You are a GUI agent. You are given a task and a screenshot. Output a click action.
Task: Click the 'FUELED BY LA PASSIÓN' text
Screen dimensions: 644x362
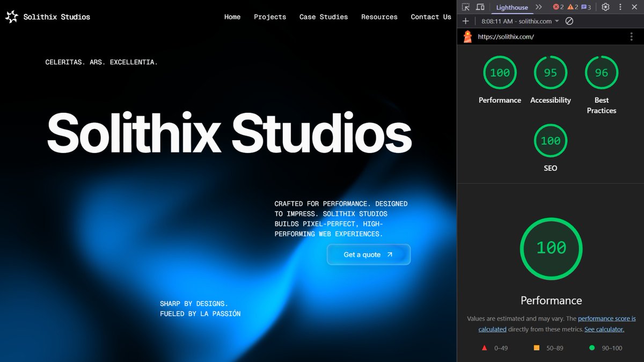200,314
